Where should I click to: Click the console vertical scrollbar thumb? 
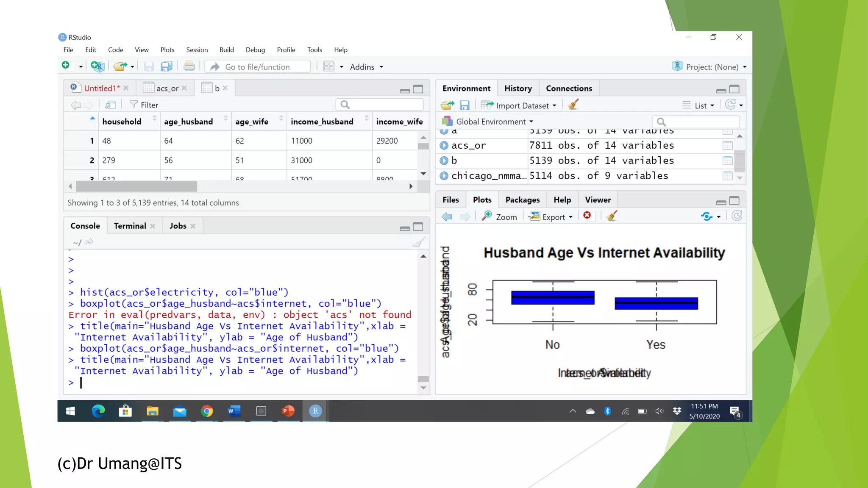[x=423, y=379]
